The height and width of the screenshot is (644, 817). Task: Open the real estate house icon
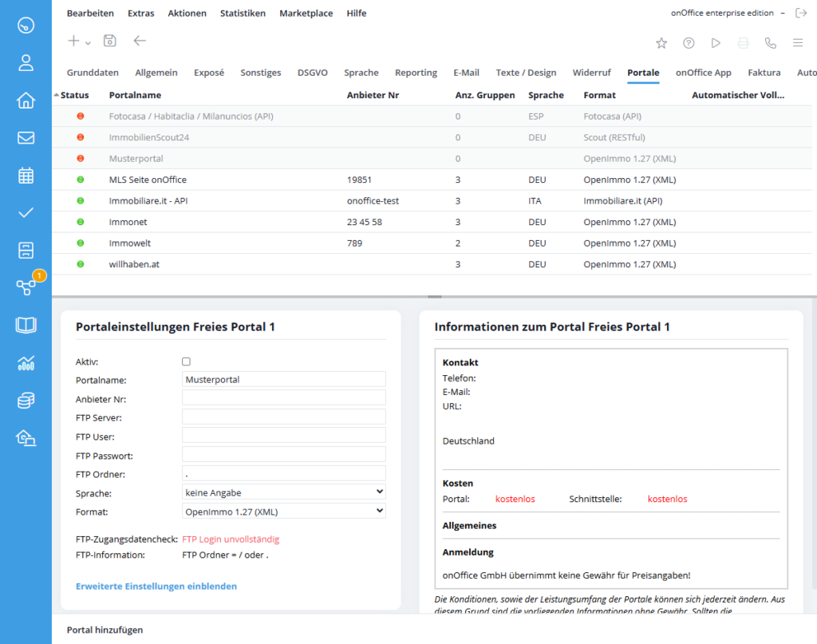coord(26,100)
